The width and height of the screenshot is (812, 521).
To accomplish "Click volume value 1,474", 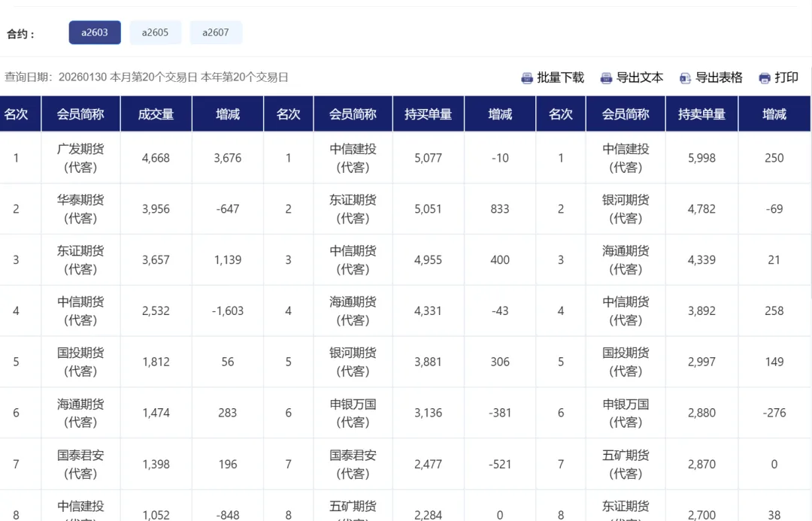I will click(x=156, y=413).
